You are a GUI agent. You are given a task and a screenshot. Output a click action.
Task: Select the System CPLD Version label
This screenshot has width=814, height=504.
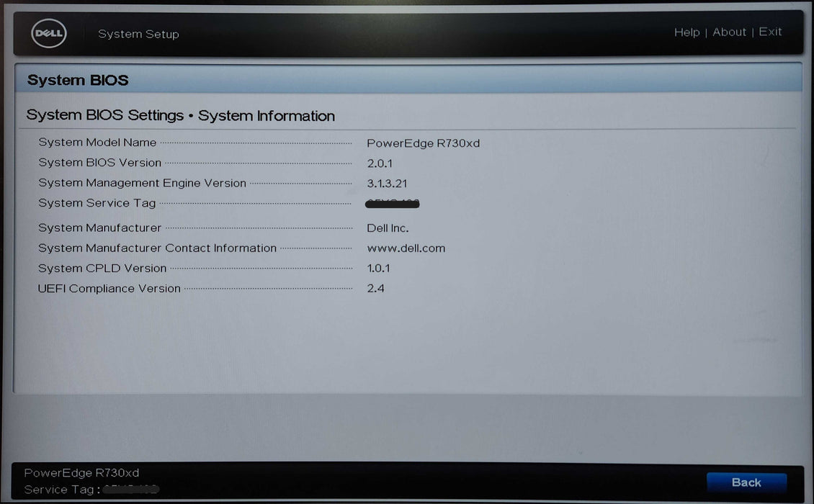102,269
